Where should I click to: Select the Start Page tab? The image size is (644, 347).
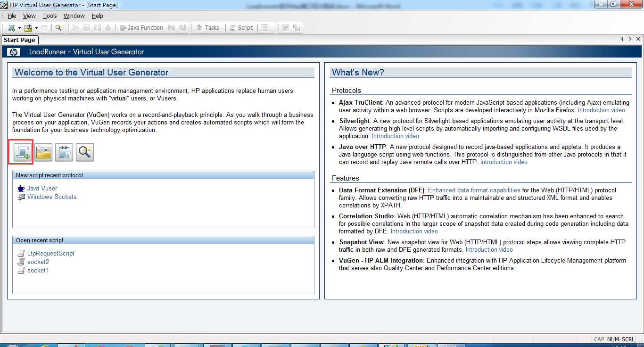tap(19, 40)
